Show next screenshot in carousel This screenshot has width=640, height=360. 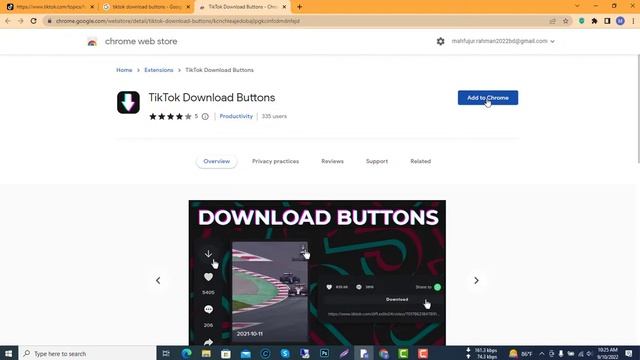coord(476,280)
